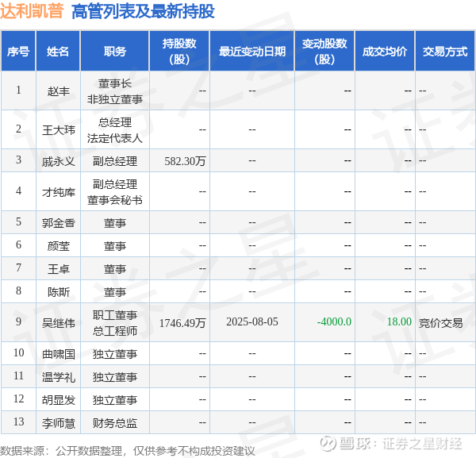
Task: Click the date 2025-08-05
Action: [252, 321]
